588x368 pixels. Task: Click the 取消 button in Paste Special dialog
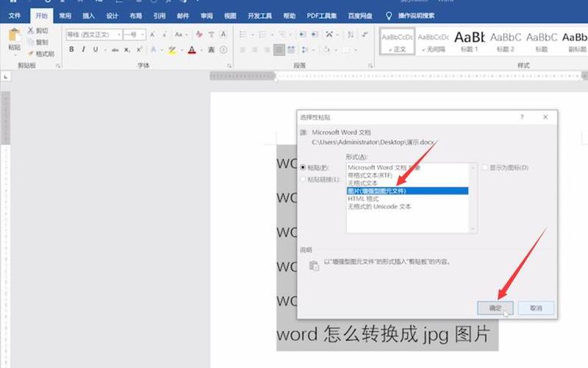[536, 308]
